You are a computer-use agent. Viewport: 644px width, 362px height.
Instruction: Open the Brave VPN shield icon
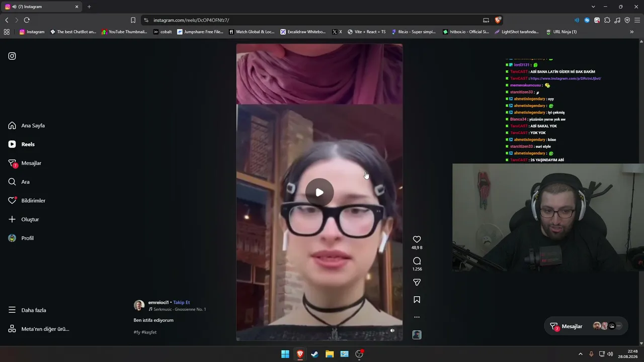coord(627,20)
